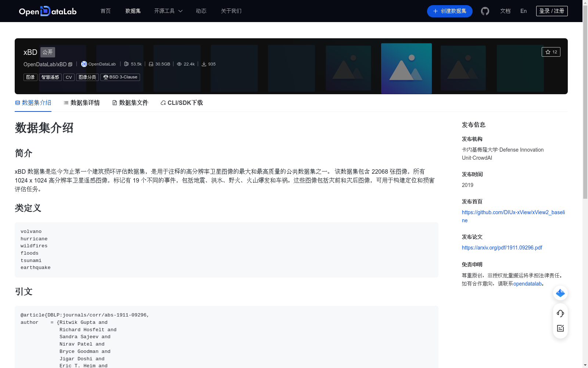The height and width of the screenshot is (368, 588).
Task: Click the xBD dataset title
Action: (x=30, y=52)
